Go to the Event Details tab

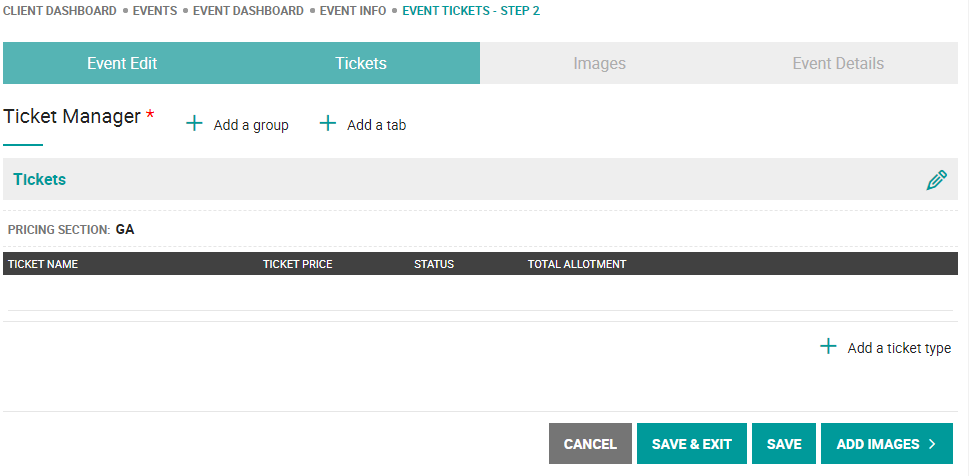click(x=838, y=63)
